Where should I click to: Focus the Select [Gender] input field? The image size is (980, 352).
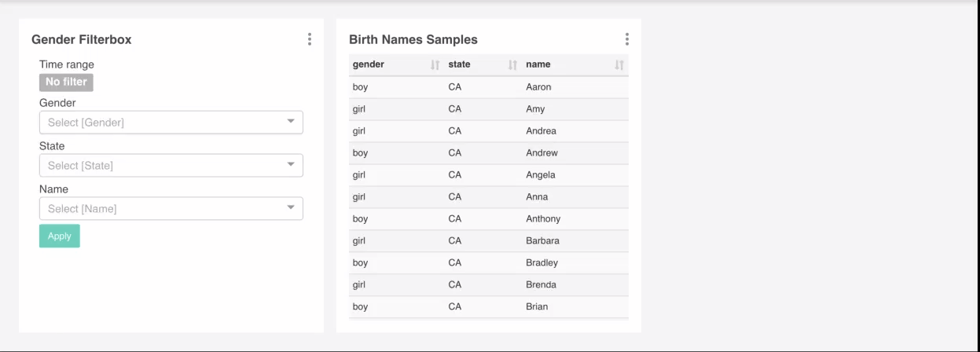(157, 123)
